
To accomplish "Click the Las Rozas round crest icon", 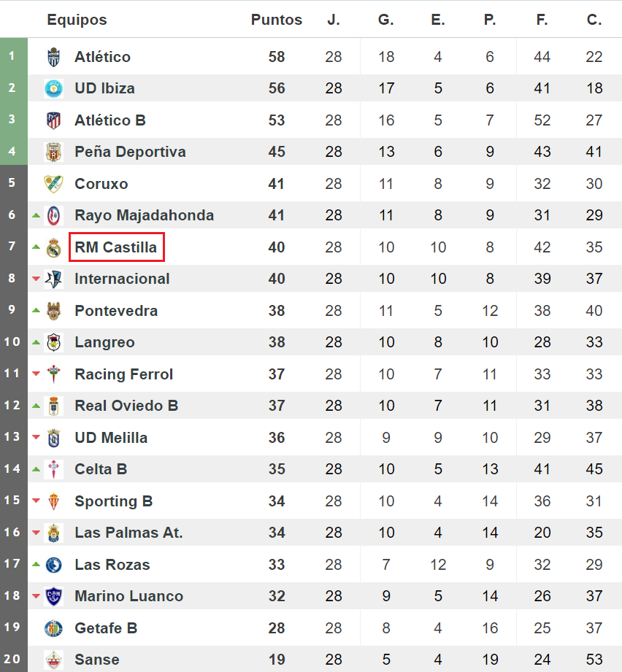I will (53, 565).
